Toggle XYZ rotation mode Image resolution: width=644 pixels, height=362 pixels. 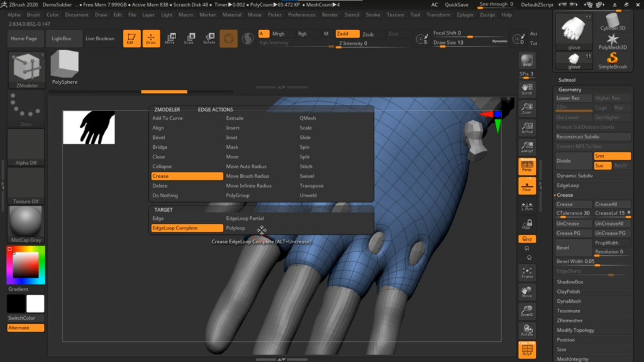point(527,239)
